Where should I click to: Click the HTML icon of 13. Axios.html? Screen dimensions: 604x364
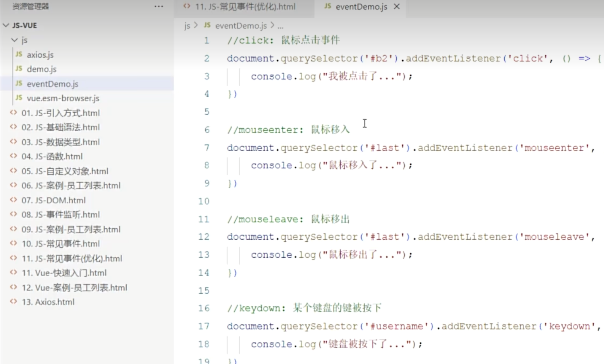(14, 302)
